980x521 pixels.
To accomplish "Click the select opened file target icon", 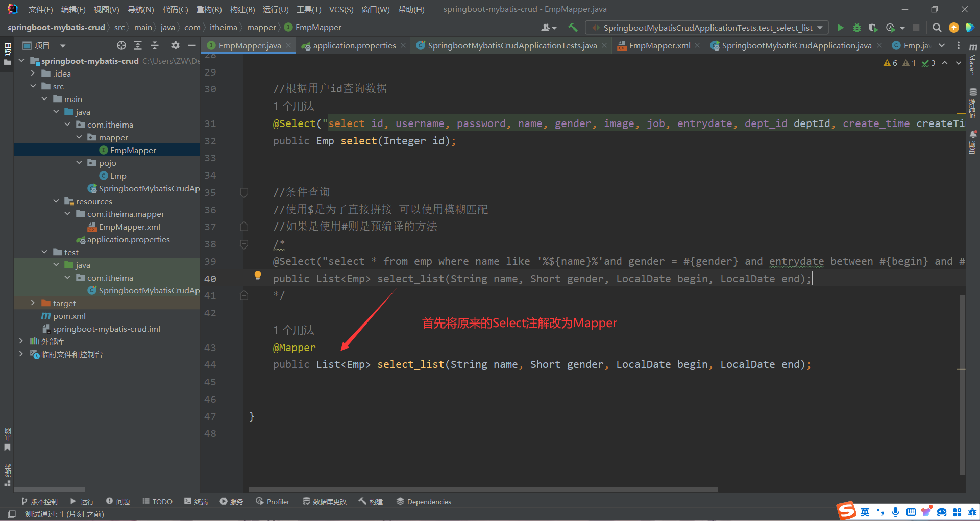I will click(x=121, y=45).
